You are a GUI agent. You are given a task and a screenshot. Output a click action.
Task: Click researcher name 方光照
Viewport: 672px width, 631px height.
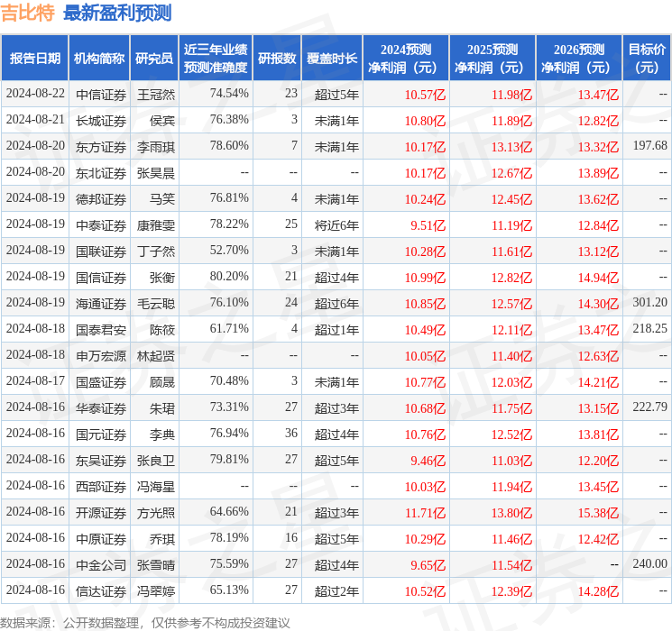pyautogui.click(x=156, y=513)
